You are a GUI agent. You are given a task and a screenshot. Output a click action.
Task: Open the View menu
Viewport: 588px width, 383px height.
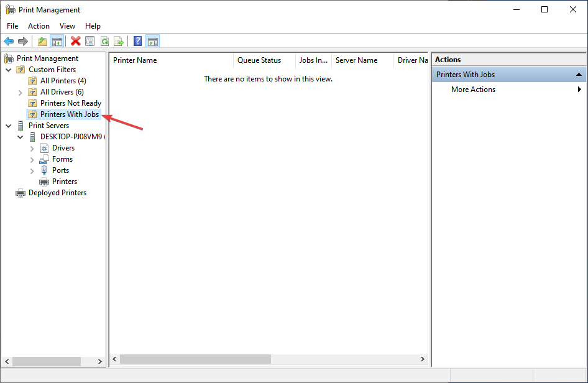coord(67,26)
